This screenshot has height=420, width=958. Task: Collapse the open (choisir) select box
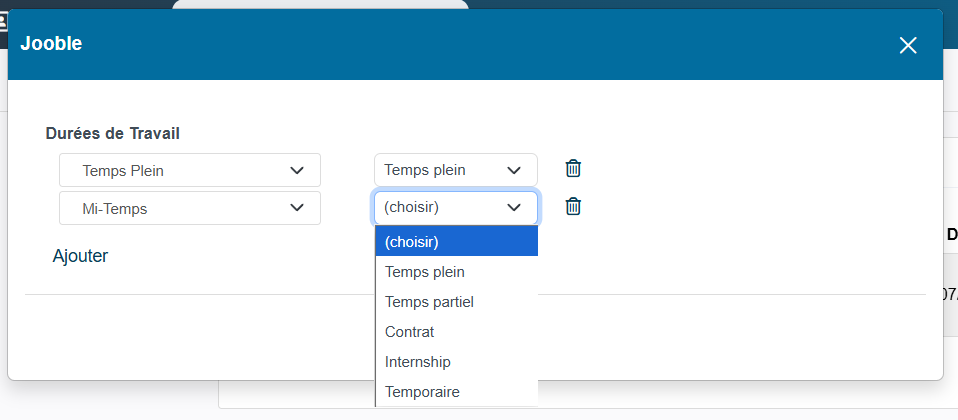455,208
